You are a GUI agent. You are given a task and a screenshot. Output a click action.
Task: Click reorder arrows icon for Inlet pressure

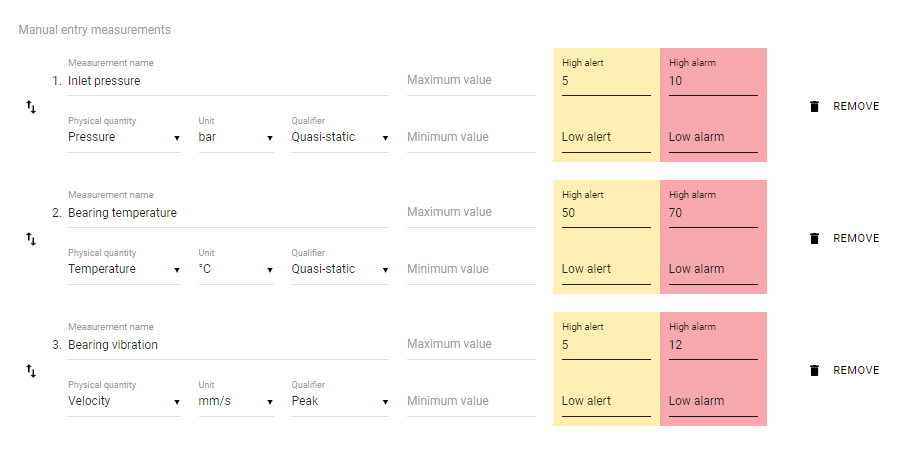tap(31, 107)
